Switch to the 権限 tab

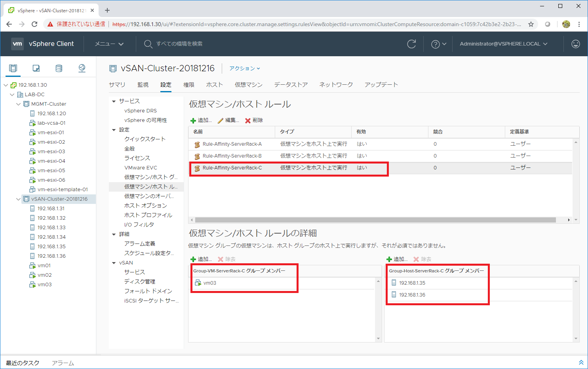(189, 85)
